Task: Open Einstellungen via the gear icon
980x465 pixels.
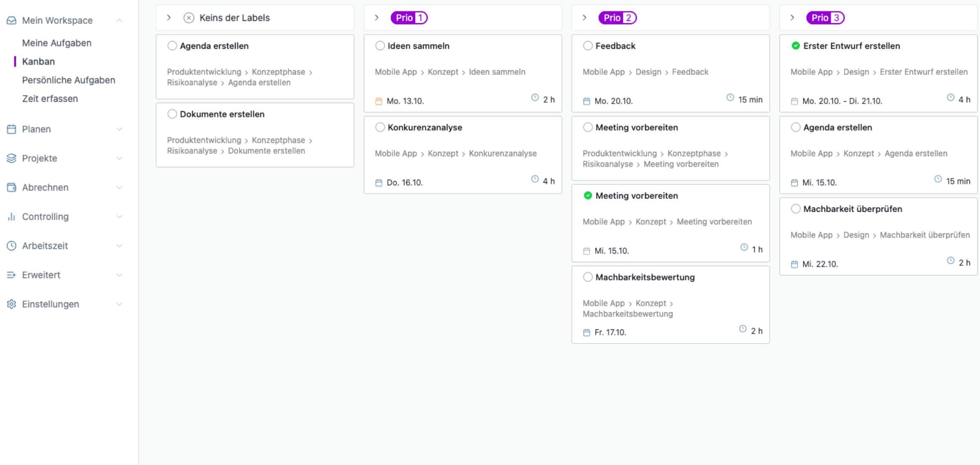Action: pyautogui.click(x=11, y=304)
